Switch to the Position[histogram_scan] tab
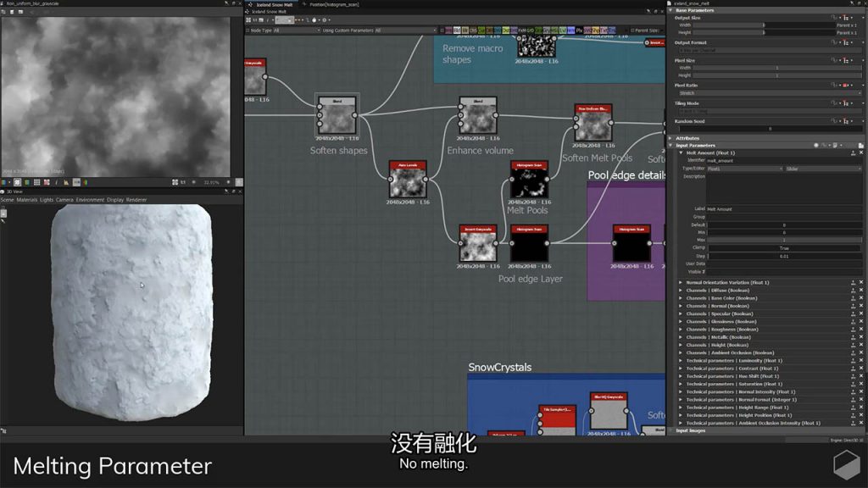The image size is (868, 488). [332, 4]
